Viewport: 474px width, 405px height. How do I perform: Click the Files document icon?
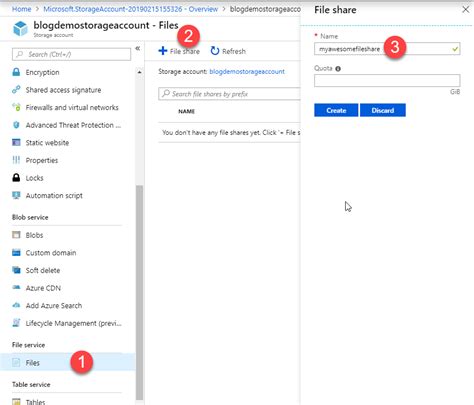point(16,363)
